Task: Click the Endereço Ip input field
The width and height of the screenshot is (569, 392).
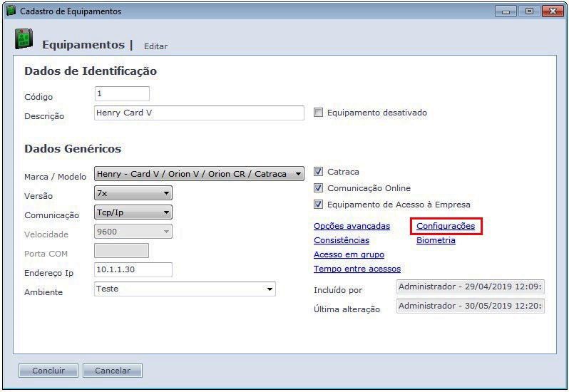Action: click(133, 269)
